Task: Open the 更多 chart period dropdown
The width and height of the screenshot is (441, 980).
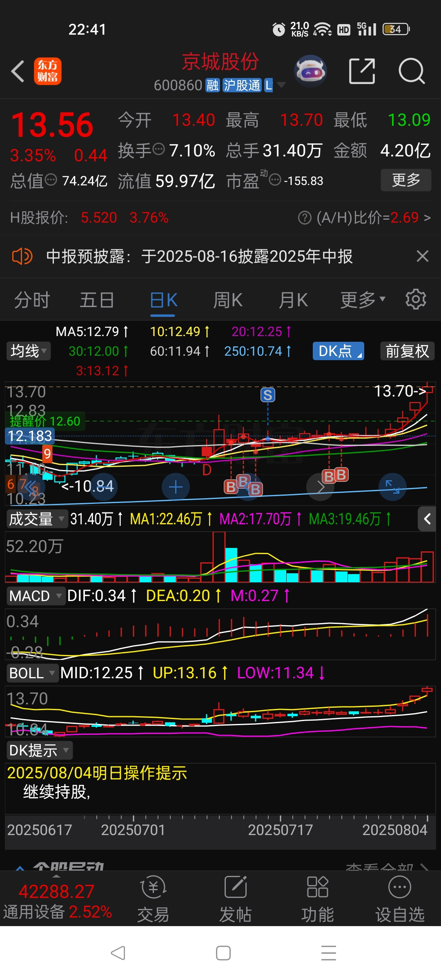Action: pyautogui.click(x=363, y=300)
